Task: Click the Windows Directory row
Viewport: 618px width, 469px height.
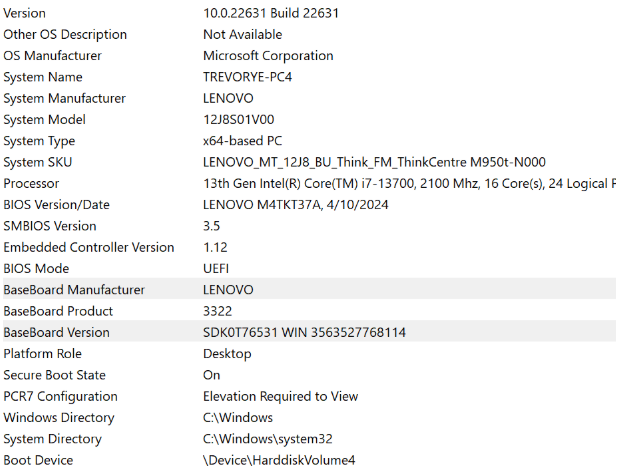Action: (59, 418)
